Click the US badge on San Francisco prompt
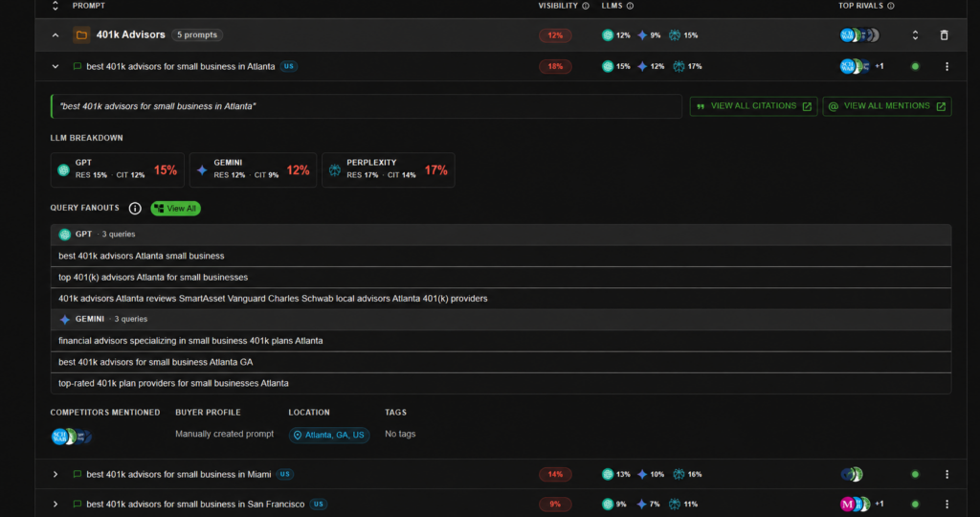980x517 pixels. click(318, 504)
